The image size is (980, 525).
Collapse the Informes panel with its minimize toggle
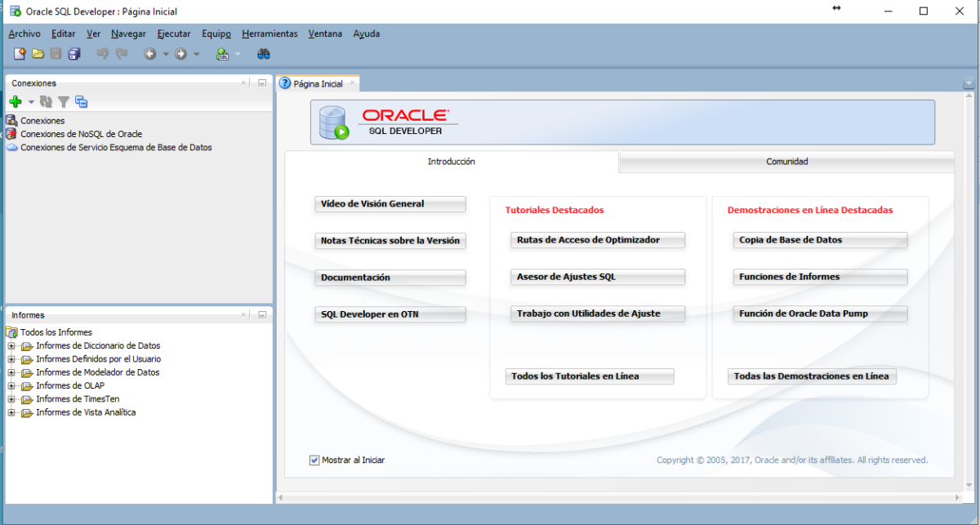point(261,314)
